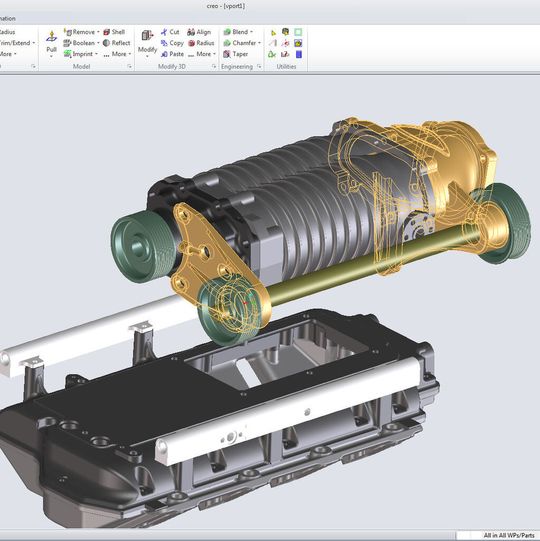Screen dimensions: 540x541
Task: Select Cut in Modify 3D
Action: pos(170,32)
